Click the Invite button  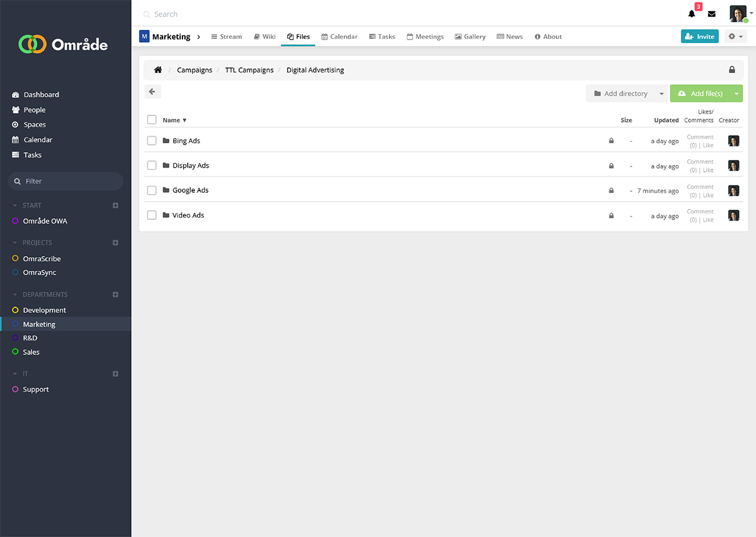[699, 37]
